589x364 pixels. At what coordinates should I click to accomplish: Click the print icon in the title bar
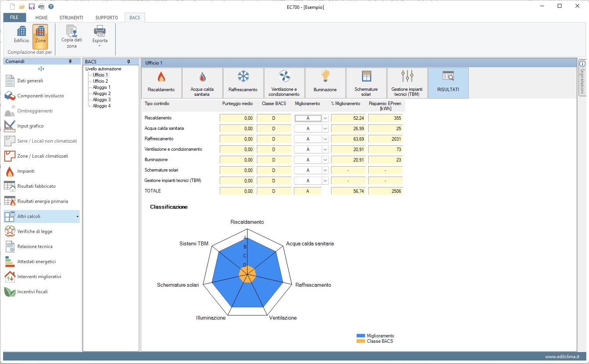pyautogui.click(x=41, y=7)
